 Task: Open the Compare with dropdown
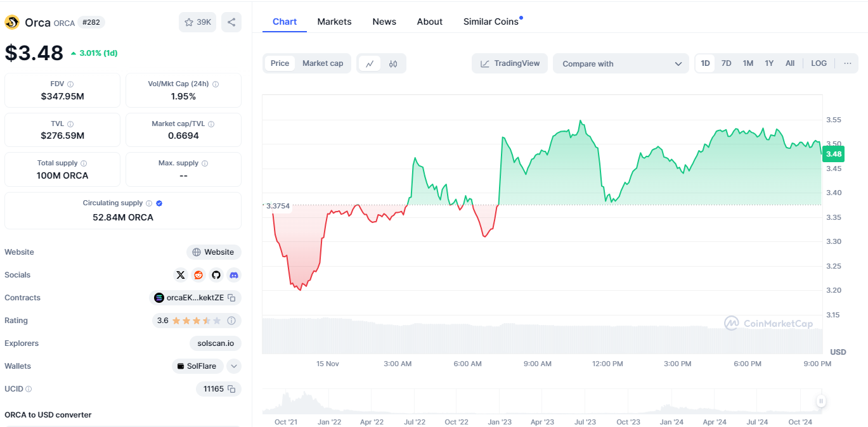click(621, 63)
